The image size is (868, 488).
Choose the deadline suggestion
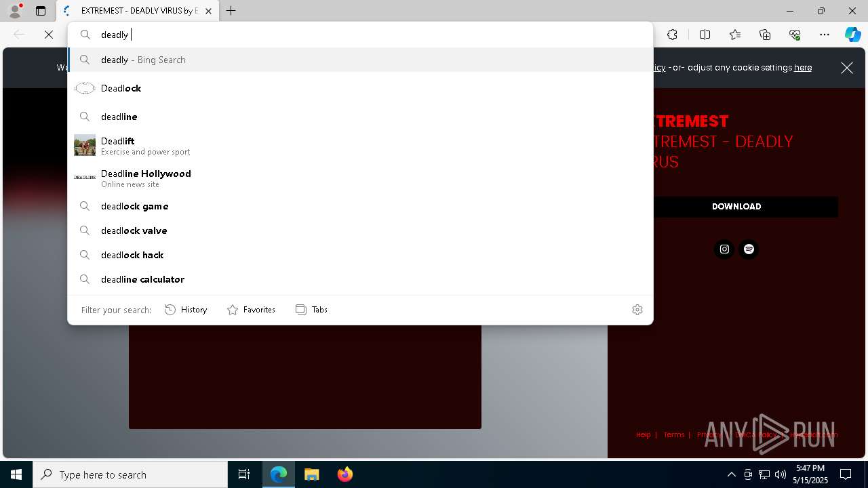pyautogui.click(x=360, y=117)
